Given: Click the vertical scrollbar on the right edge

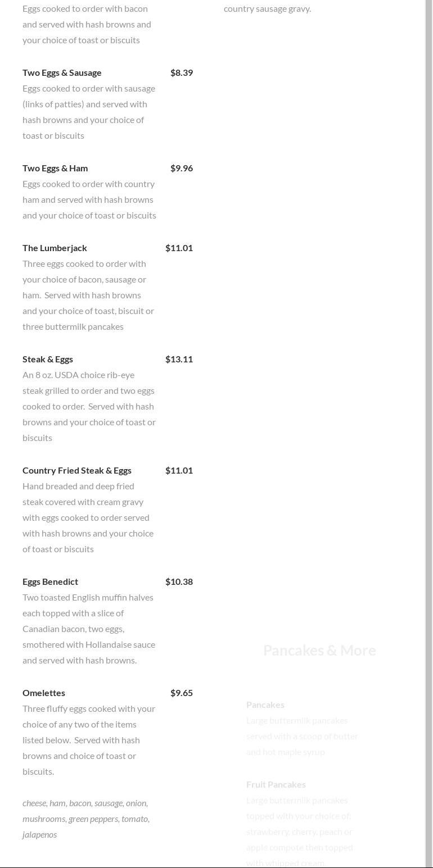Looking at the screenshot, I should (429, 434).
